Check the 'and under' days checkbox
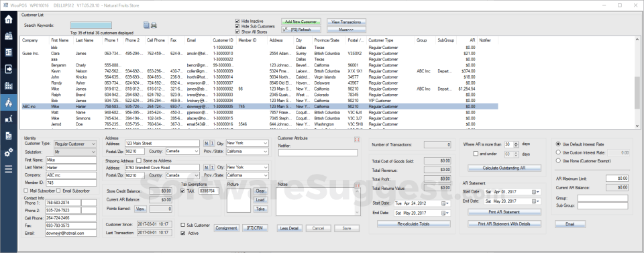This screenshot has height=253, width=644. 476,154
